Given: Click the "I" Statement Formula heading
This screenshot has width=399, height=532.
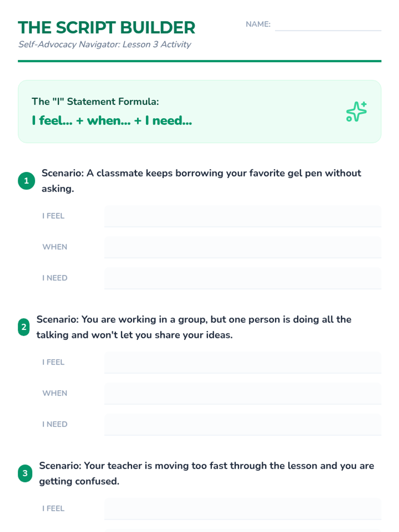Looking at the screenshot, I should point(95,102).
